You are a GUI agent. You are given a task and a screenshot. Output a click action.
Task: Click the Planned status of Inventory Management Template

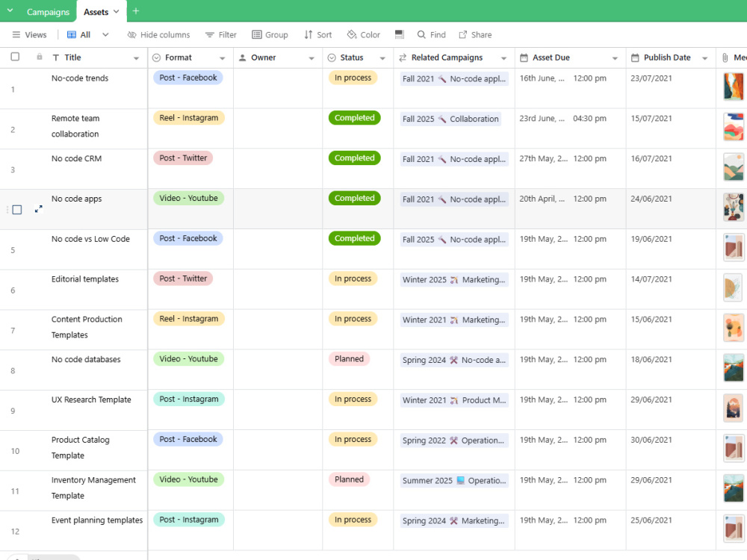[349, 479]
